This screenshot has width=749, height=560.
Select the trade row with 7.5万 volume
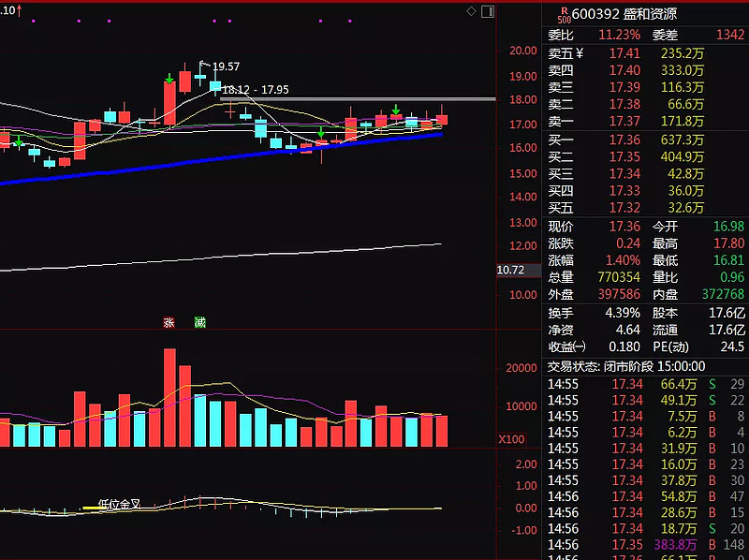pos(646,416)
